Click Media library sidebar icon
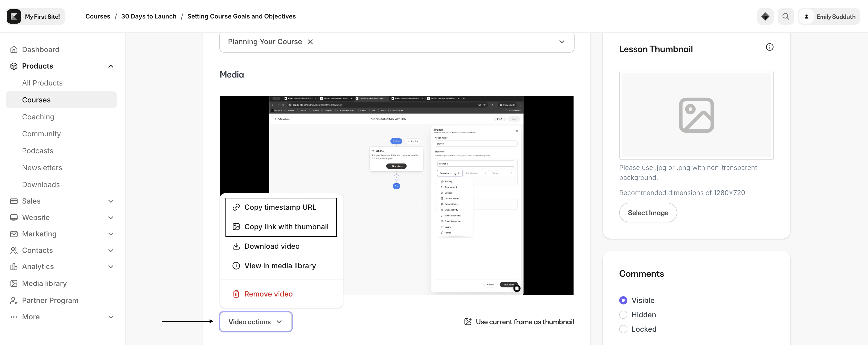 coord(14,283)
